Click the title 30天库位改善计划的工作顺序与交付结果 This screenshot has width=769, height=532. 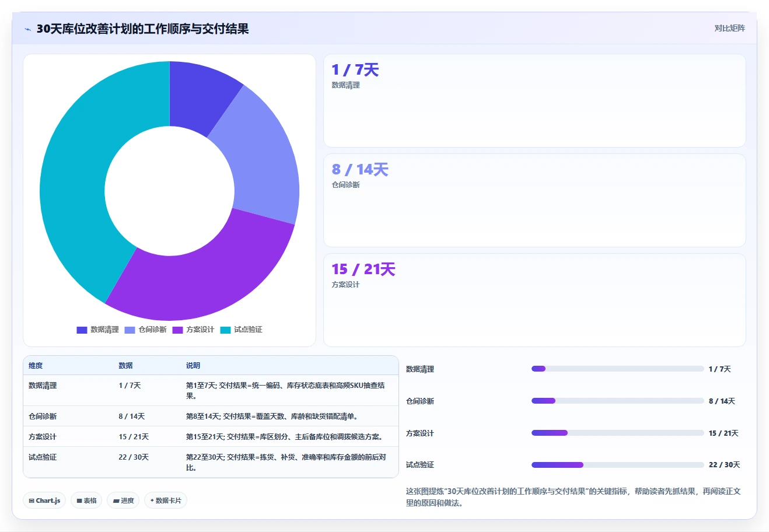tap(142, 29)
